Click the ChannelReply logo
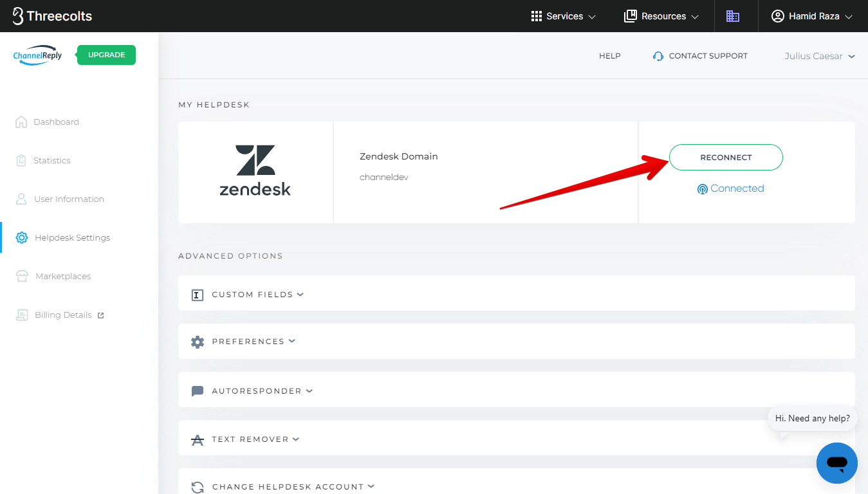Viewport: 868px width, 494px height. tap(38, 55)
